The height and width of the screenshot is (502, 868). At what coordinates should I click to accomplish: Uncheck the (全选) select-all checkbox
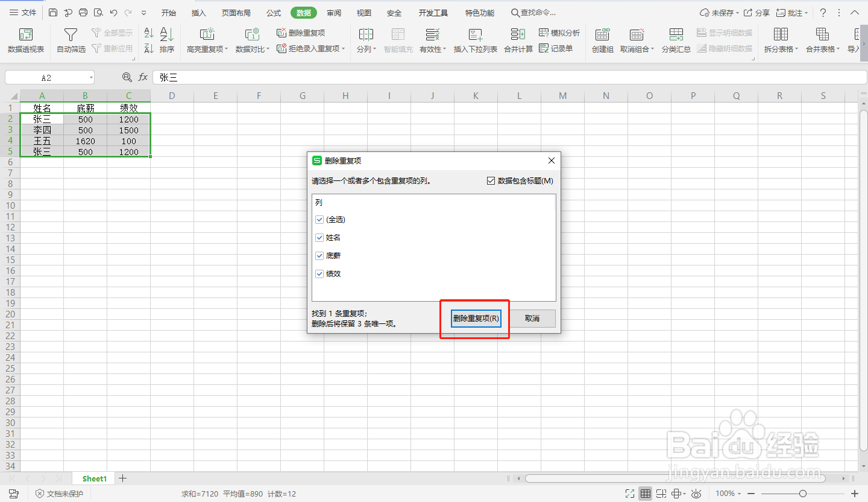pos(319,220)
